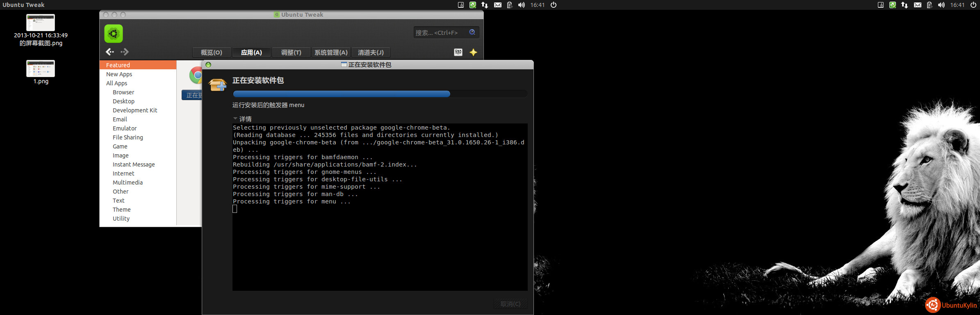
Task: Switch to the 概览(O) tab
Action: (211, 52)
